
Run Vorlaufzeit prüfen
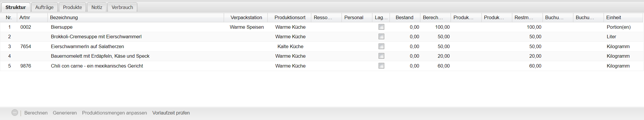click(171, 113)
